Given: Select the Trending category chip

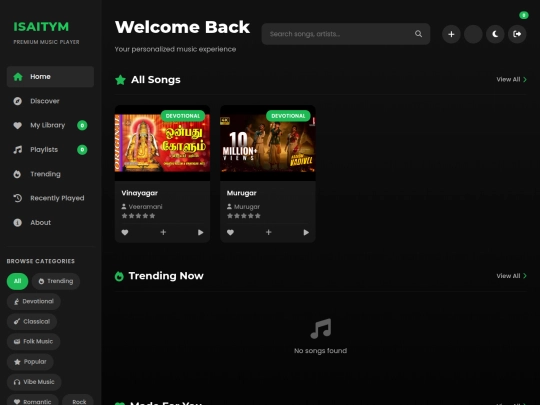Looking at the screenshot, I should (x=56, y=281).
